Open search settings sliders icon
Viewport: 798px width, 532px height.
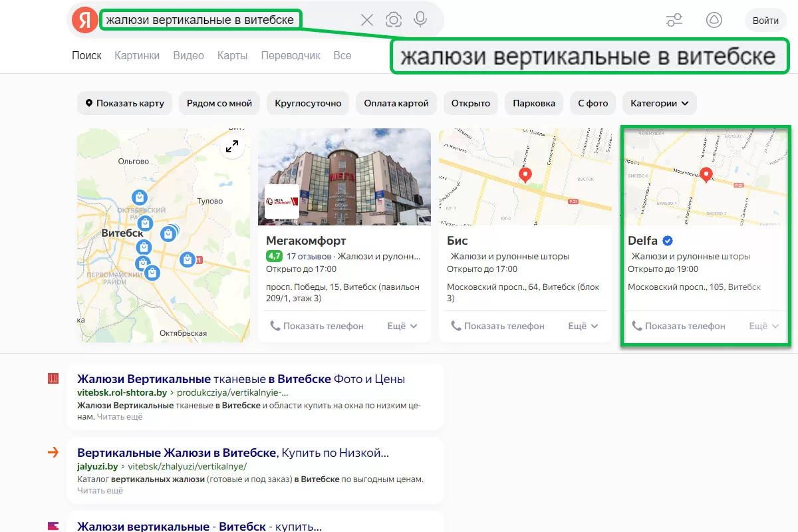[x=674, y=21]
